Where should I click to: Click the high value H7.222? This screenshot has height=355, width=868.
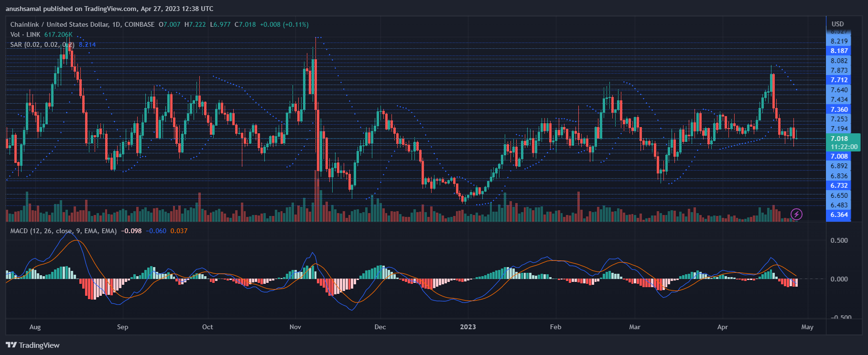pos(195,24)
